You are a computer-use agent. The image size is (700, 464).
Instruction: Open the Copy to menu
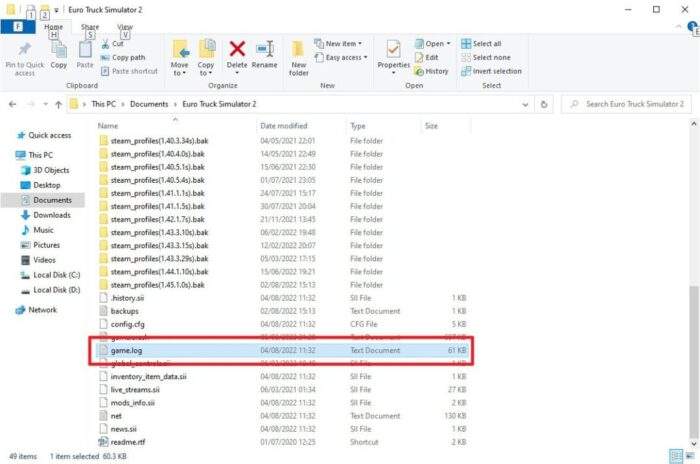[206, 58]
